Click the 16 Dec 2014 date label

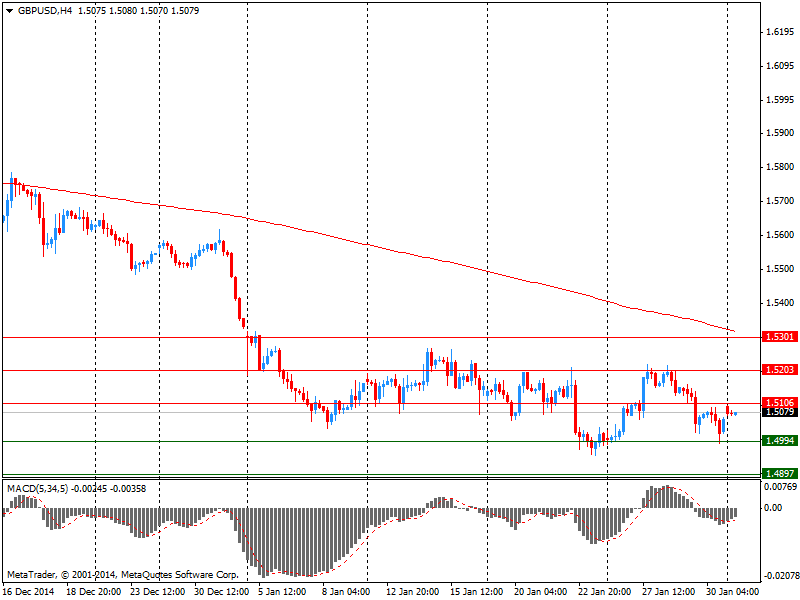(x=29, y=592)
